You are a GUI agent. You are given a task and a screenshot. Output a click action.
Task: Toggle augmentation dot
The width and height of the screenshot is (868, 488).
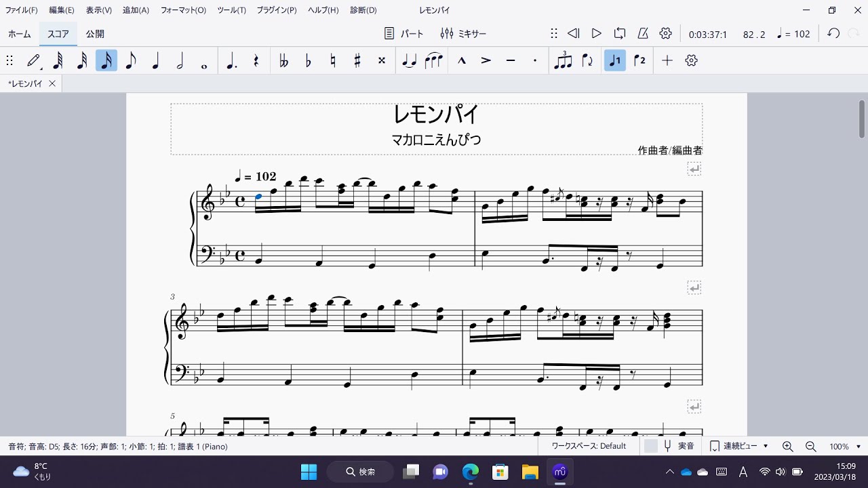pos(232,60)
